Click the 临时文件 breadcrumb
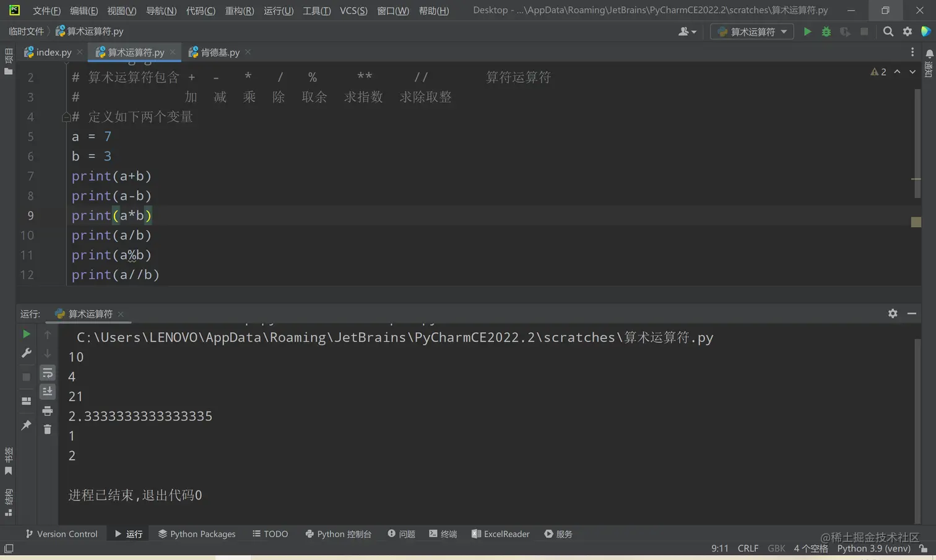 coord(26,32)
